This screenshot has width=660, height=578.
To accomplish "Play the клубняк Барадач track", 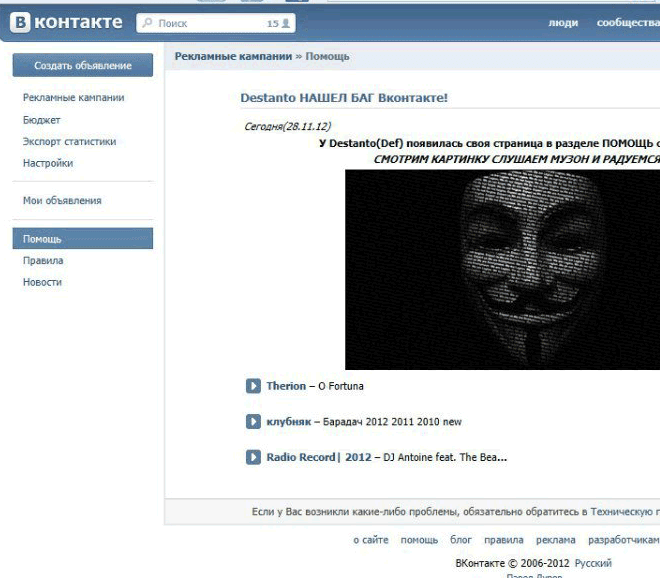I will (253, 421).
